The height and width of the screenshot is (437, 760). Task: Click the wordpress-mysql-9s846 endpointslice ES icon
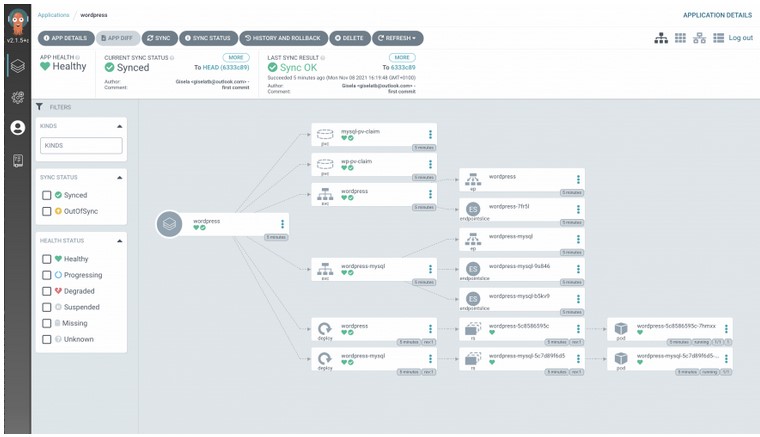[x=473, y=269]
